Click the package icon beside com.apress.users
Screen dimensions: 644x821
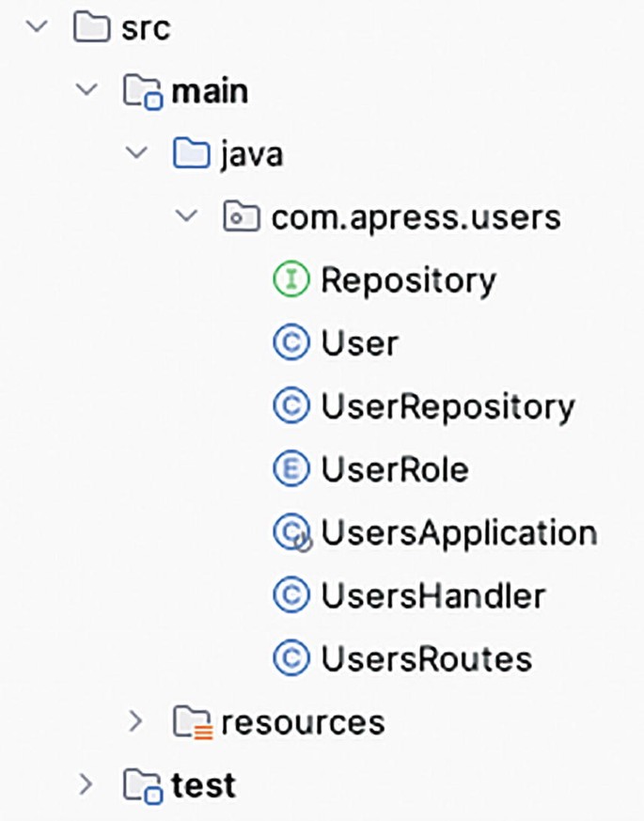(x=242, y=216)
